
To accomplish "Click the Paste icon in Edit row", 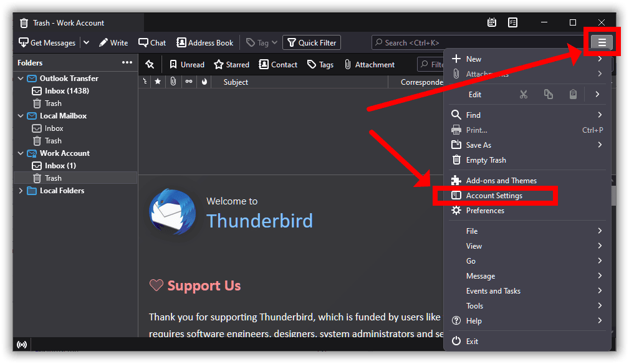I will tap(573, 95).
